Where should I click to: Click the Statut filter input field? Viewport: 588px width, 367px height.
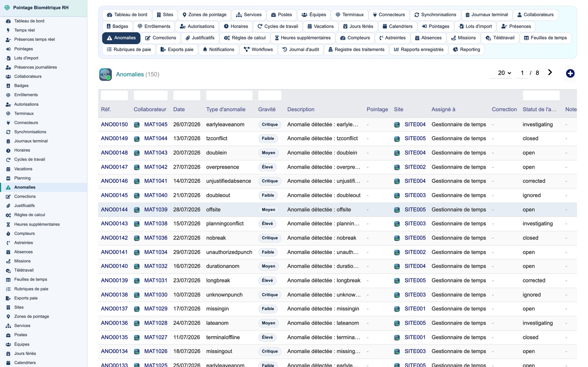[x=541, y=96]
